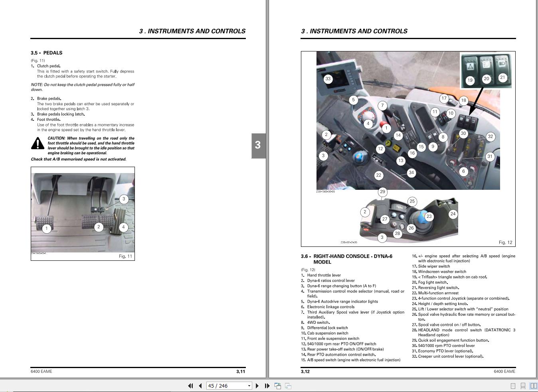Screen dimensions: 538x392
Task: Click the 'Foot throttle.' list item
Action: coord(49,120)
